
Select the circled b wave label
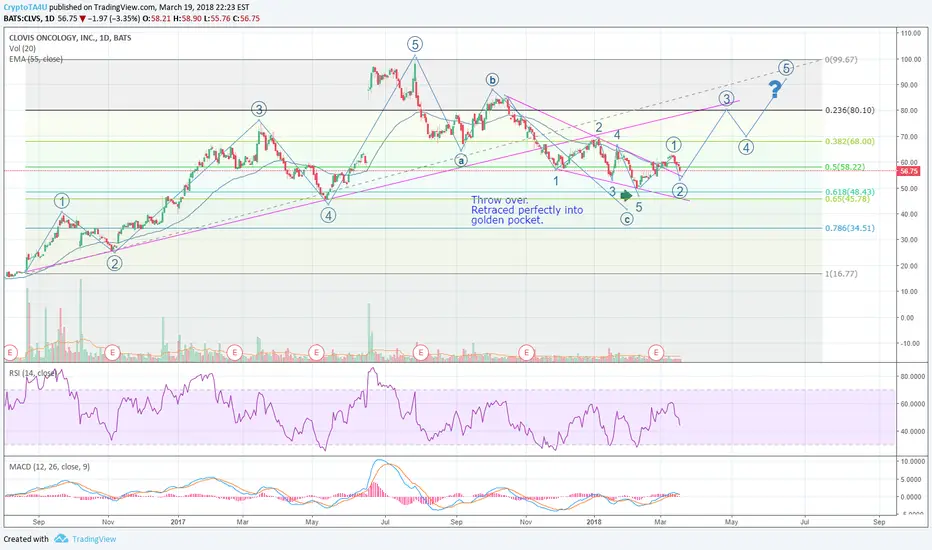(x=492, y=80)
